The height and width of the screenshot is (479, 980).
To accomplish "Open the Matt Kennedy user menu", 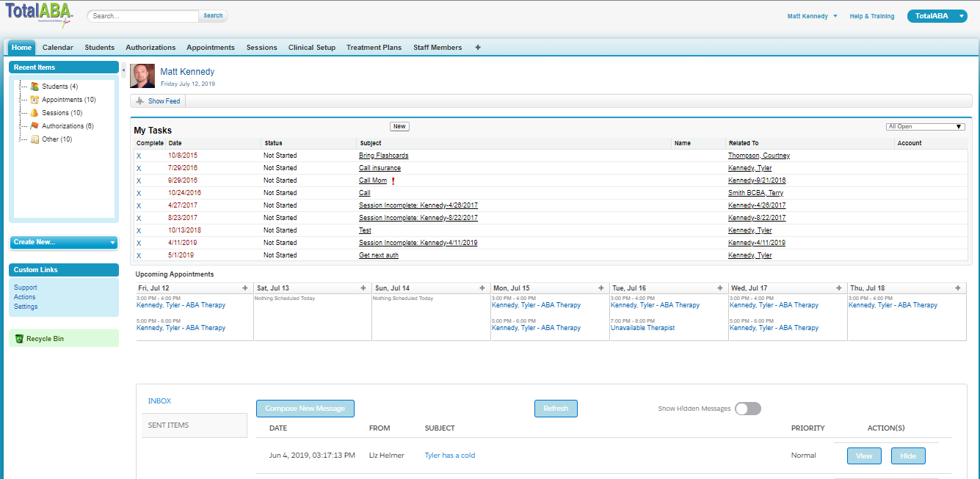I will tap(812, 16).
